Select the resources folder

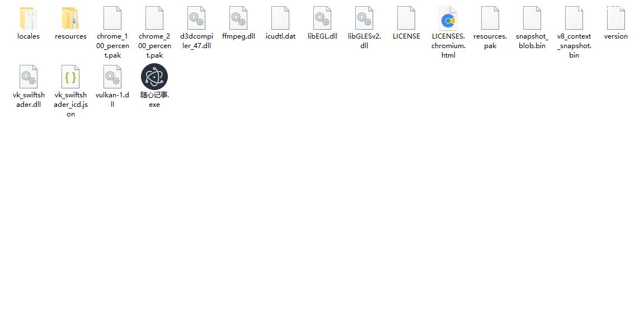click(70, 19)
